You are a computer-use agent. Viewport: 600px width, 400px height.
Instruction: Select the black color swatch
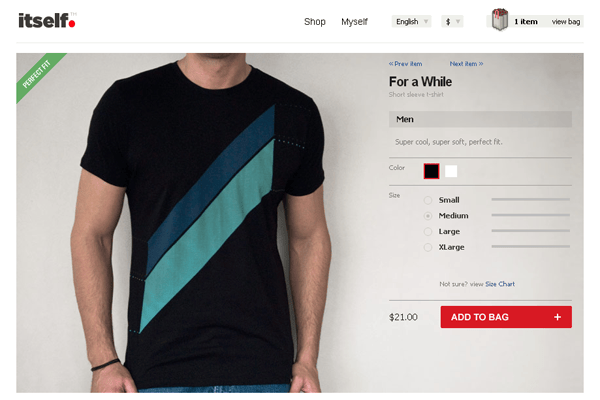point(431,171)
